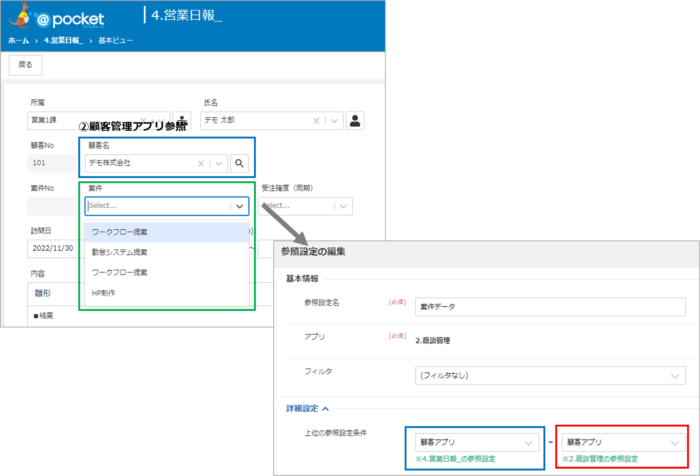Click 訪問日 date field 2022/11/30
This screenshot has width=700, height=476.
pyautogui.click(x=53, y=248)
